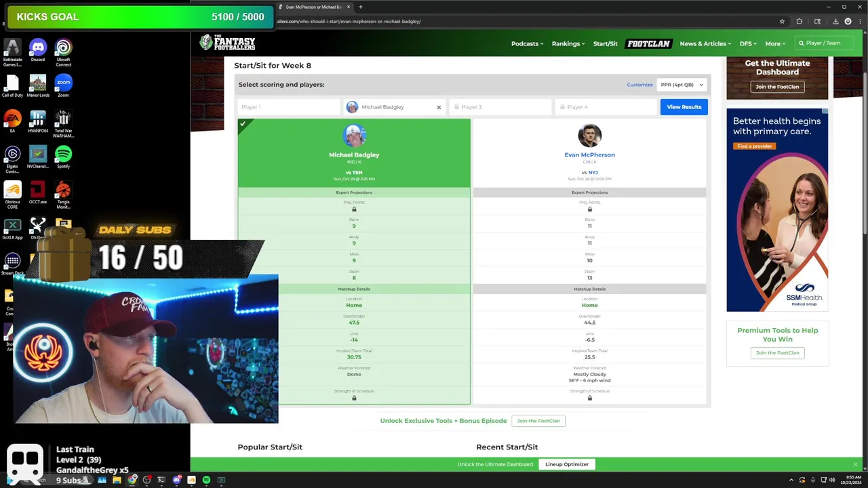Click the View Results button
This screenshot has height=488, width=868.
(684, 107)
